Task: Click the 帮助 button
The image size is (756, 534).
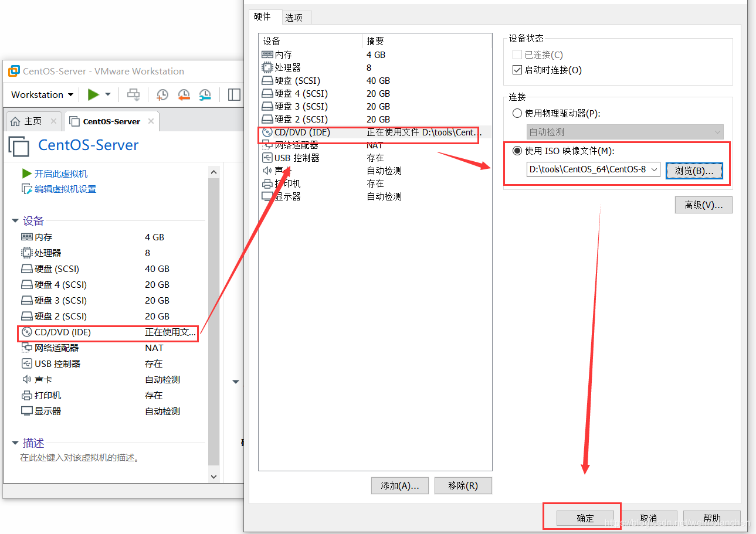Action: coord(712,518)
